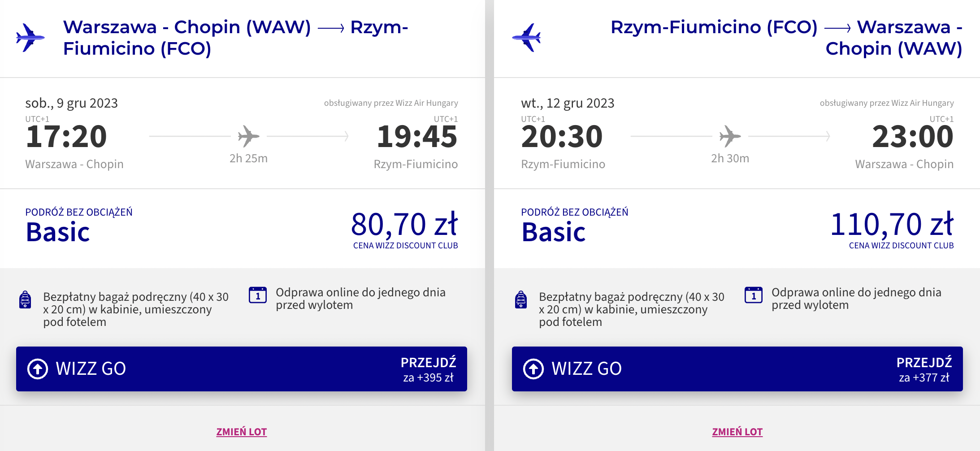Click ZMIEŃ LOT under the return flight
980x451 pixels.
pyautogui.click(x=737, y=432)
